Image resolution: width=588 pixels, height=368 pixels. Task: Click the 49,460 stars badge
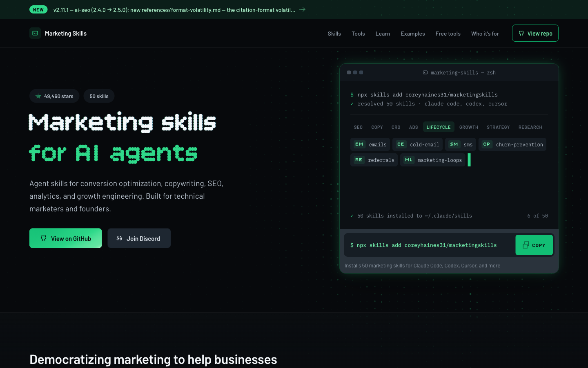(55, 96)
